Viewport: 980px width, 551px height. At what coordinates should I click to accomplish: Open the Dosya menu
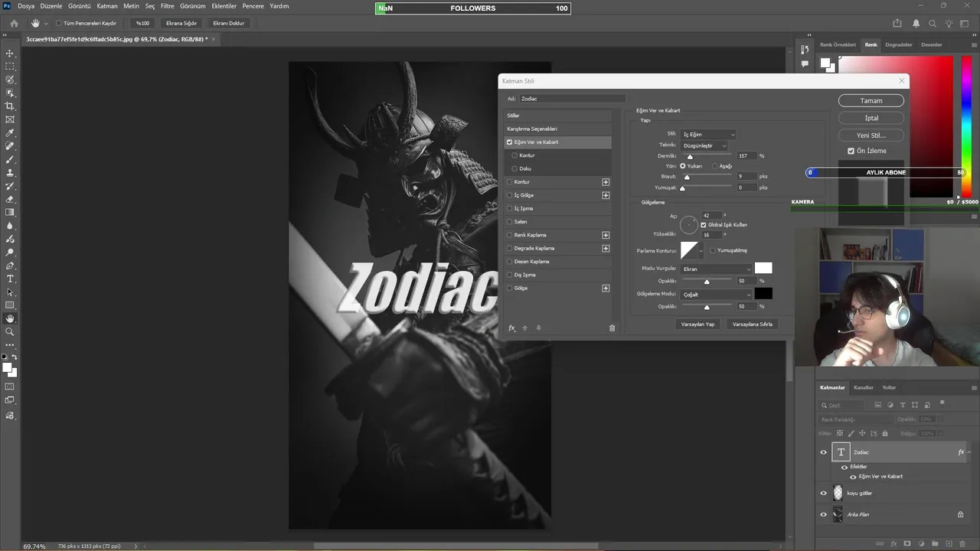point(26,6)
